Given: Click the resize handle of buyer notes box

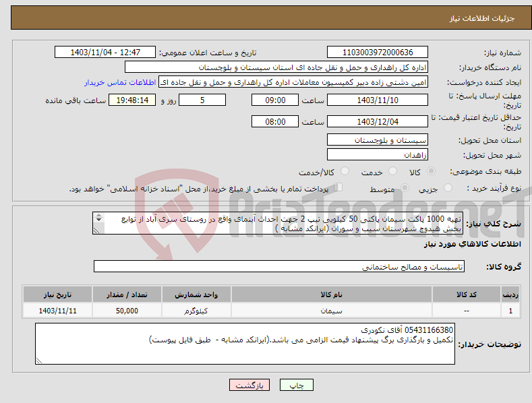Looking at the screenshot, I should tap(39, 361).
